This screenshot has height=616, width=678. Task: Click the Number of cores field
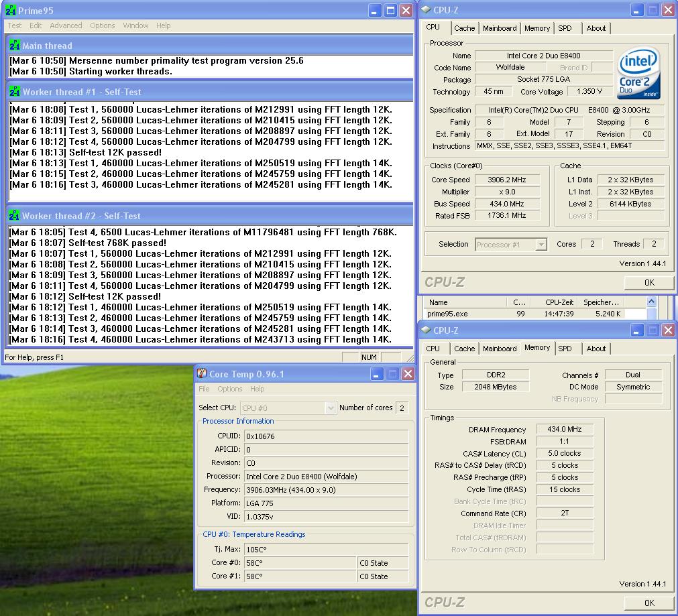[x=402, y=408]
